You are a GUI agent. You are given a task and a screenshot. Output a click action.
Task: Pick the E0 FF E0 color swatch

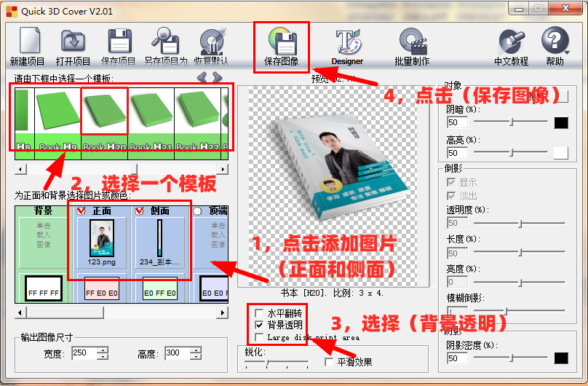(160, 288)
